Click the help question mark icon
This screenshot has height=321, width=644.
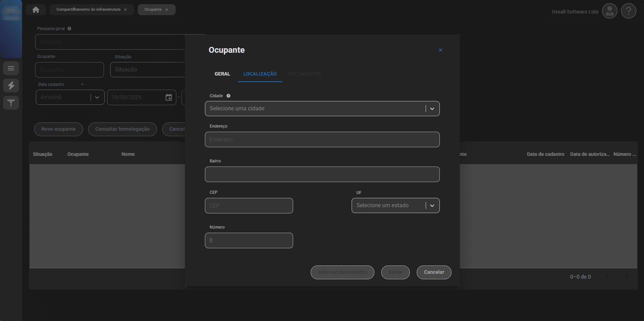[x=628, y=11]
